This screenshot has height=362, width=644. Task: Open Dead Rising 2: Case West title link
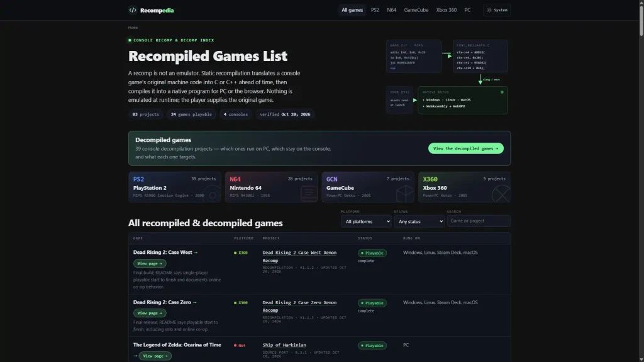tap(165, 253)
